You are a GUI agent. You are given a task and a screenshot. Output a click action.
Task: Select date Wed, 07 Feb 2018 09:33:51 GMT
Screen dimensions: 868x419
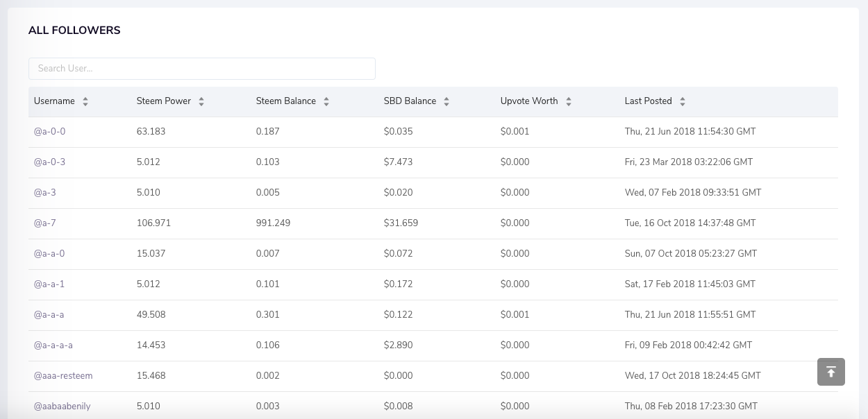[x=693, y=193]
